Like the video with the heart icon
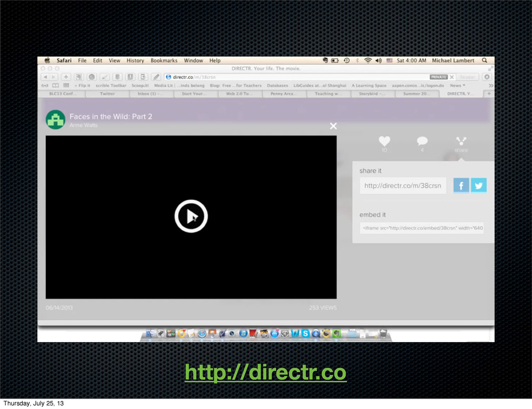The height and width of the screenshot is (409, 532). [384, 141]
